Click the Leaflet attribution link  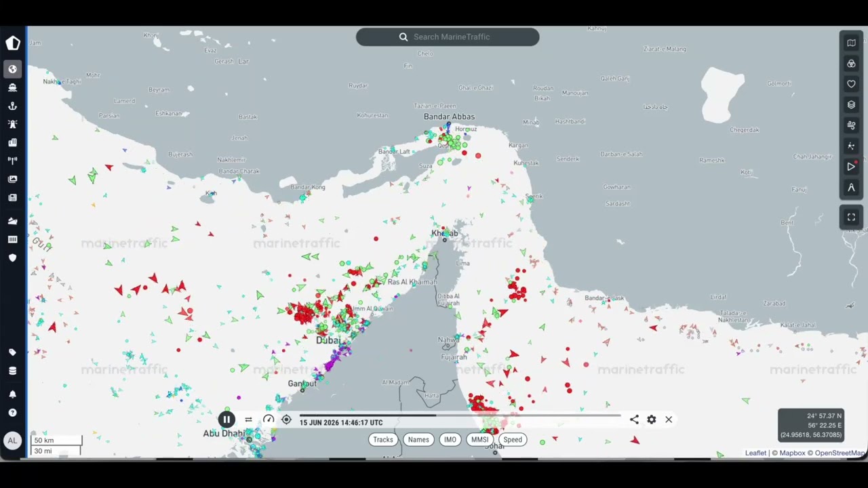pos(755,453)
